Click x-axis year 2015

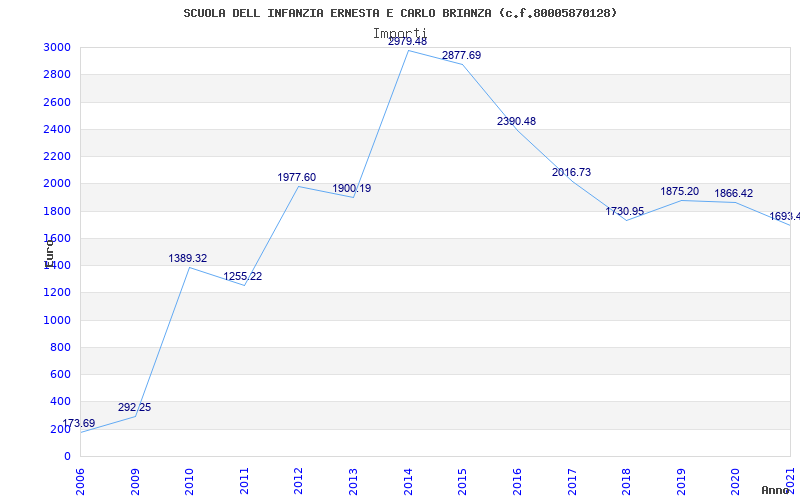462,482
